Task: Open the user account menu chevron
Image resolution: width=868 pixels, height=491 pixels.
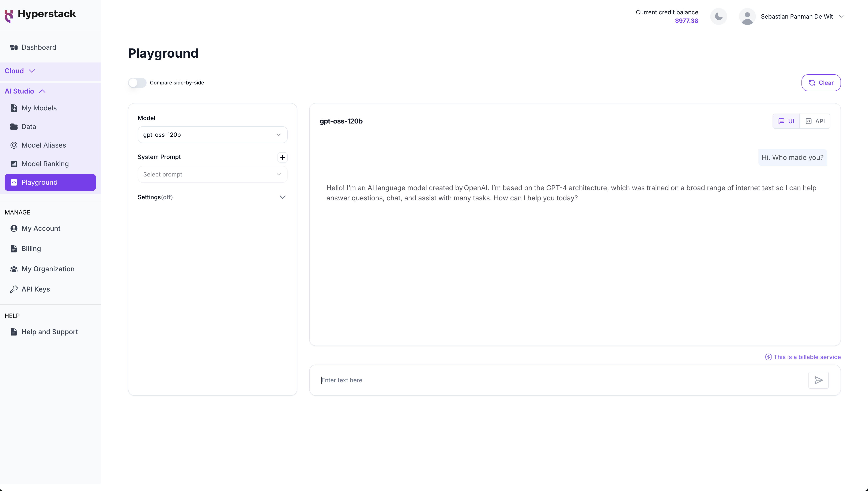Action: (841, 16)
